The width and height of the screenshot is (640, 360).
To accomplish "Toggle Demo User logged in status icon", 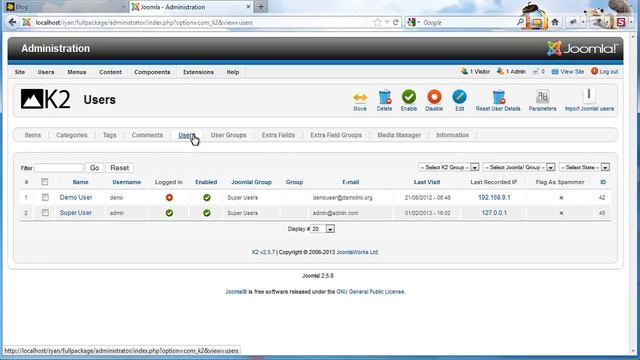I will (x=169, y=198).
